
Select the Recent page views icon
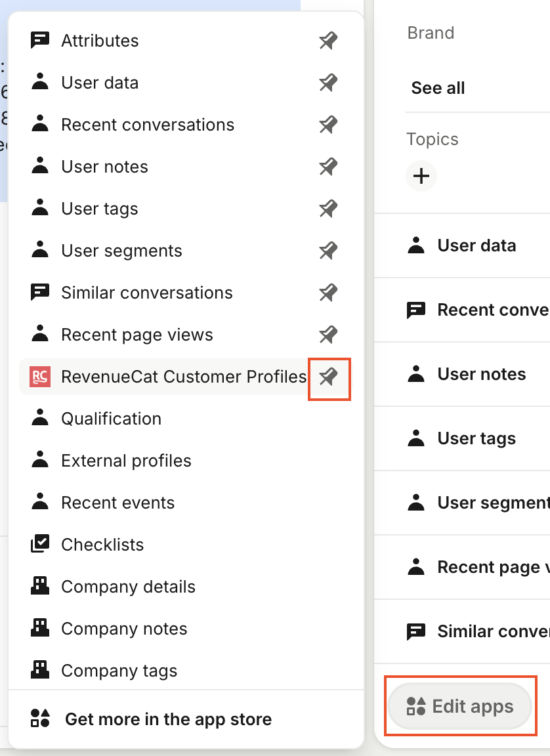click(x=40, y=334)
